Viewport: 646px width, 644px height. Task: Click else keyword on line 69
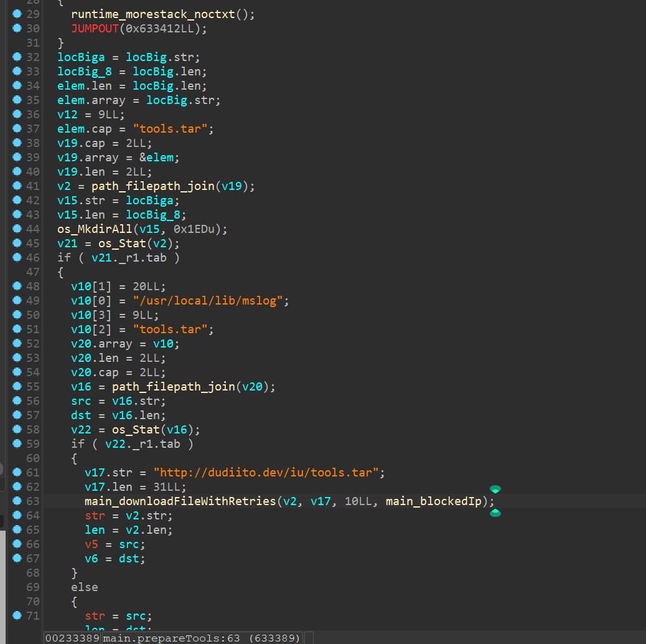tap(85, 587)
